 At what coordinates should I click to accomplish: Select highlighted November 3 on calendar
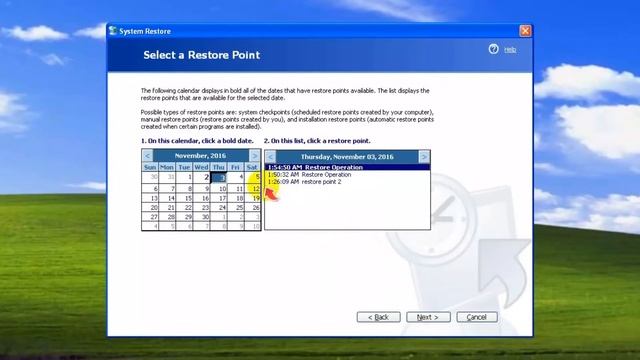218,178
